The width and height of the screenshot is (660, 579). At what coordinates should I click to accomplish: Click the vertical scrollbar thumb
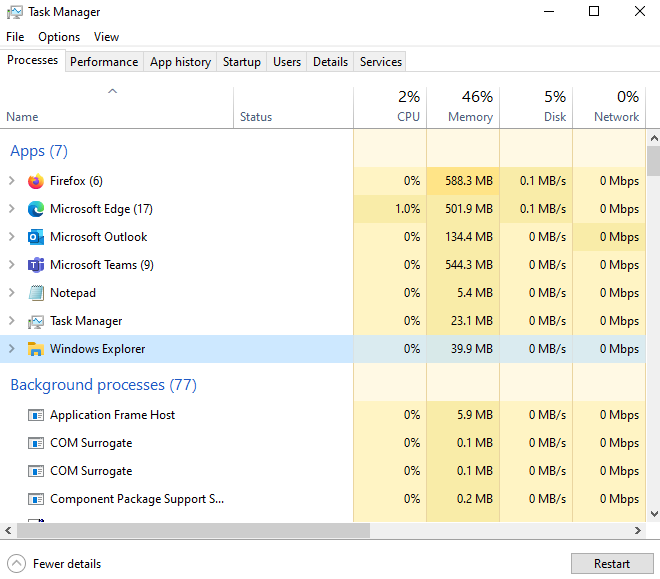[x=654, y=161]
